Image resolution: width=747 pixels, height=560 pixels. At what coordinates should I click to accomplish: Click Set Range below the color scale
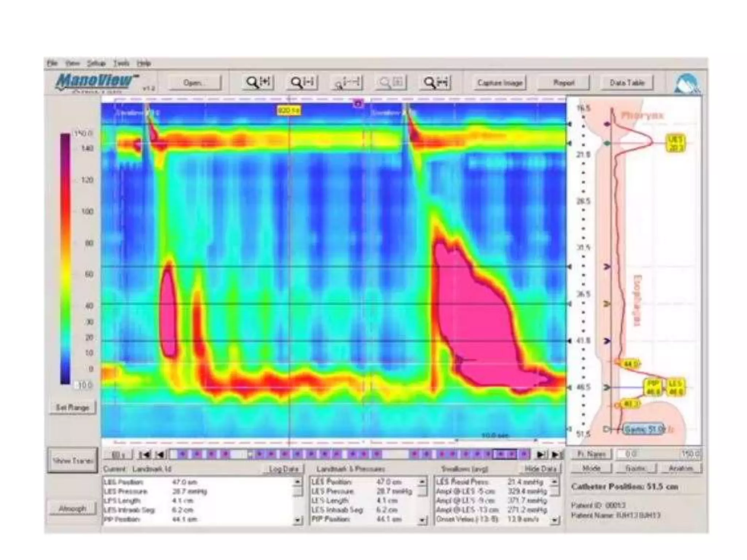[x=73, y=407]
